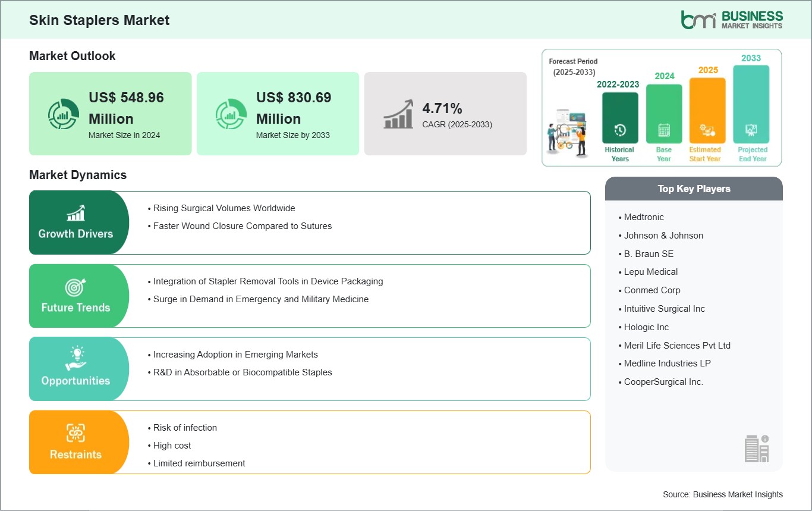
Task: Click the CAGR growth arrow chart icon
Action: pyautogui.click(x=399, y=114)
